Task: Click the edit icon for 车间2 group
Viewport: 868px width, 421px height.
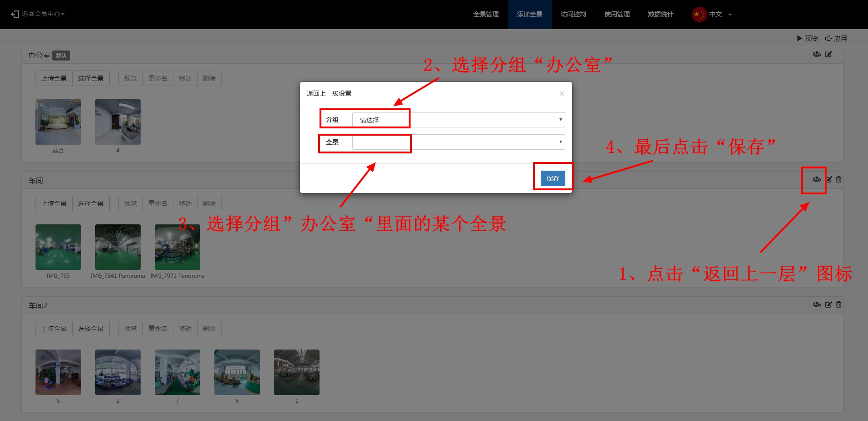Action: tap(828, 304)
